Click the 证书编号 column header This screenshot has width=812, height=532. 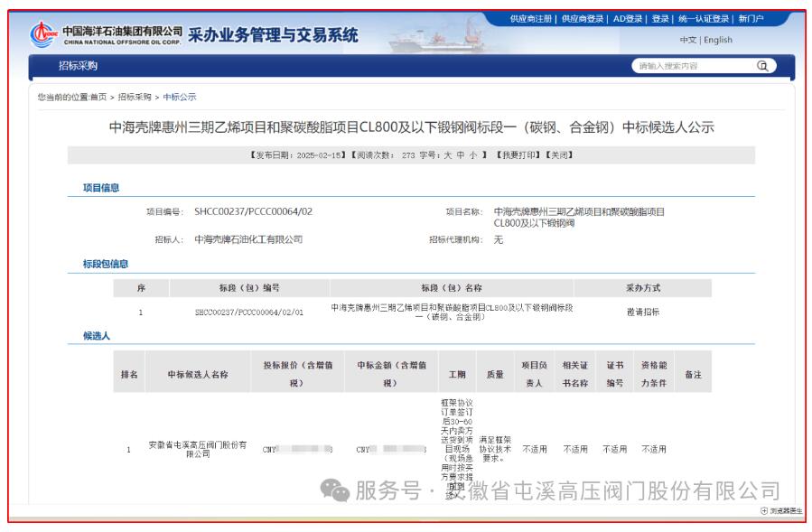(615, 374)
